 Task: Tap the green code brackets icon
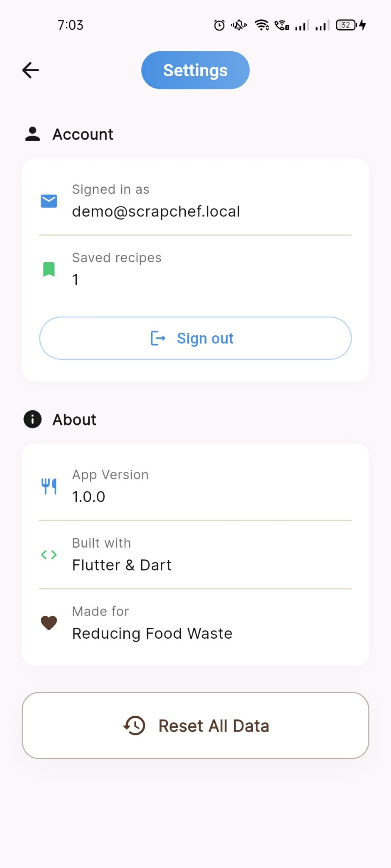[49, 555]
